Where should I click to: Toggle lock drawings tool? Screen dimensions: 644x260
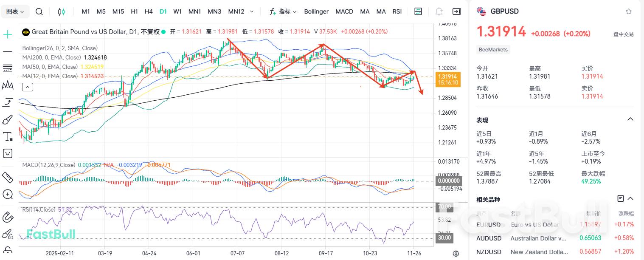coord(8,234)
